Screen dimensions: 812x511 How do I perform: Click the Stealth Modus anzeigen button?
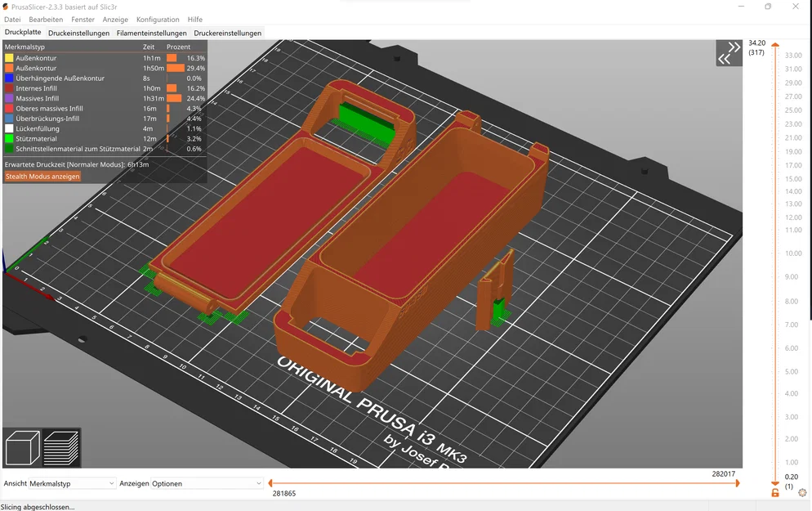point(42,177)
